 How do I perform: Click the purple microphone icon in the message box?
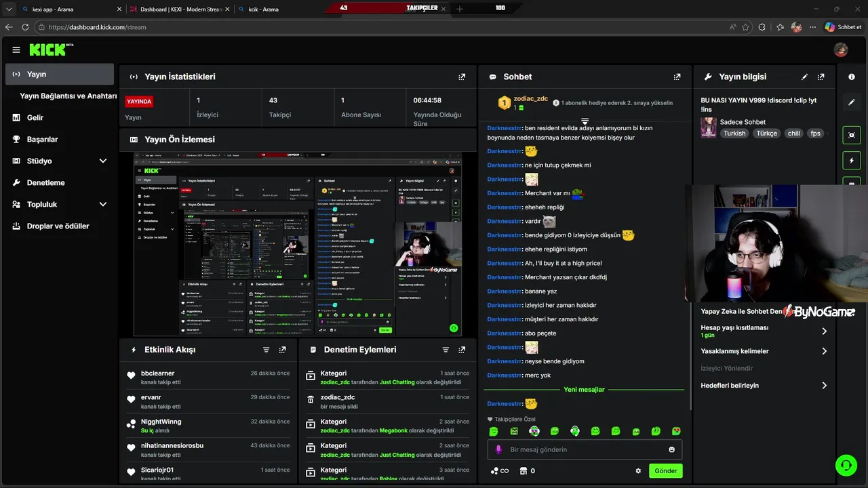point(498,449)
